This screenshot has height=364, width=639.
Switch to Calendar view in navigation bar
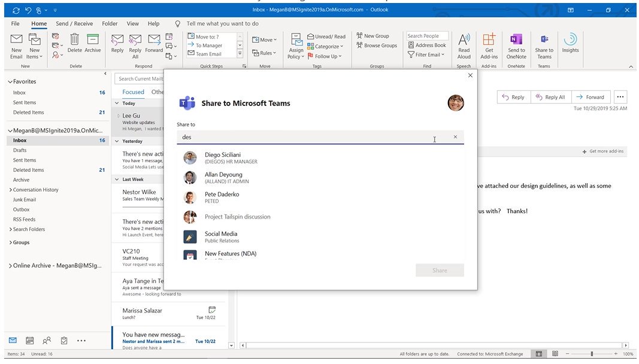click(30, 341)
